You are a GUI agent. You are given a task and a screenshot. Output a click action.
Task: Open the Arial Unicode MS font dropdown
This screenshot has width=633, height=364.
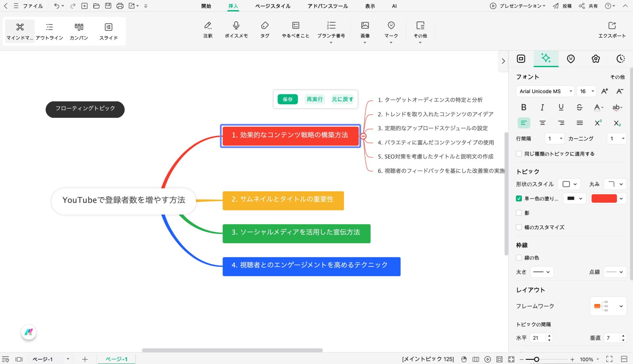coord(545,91)
